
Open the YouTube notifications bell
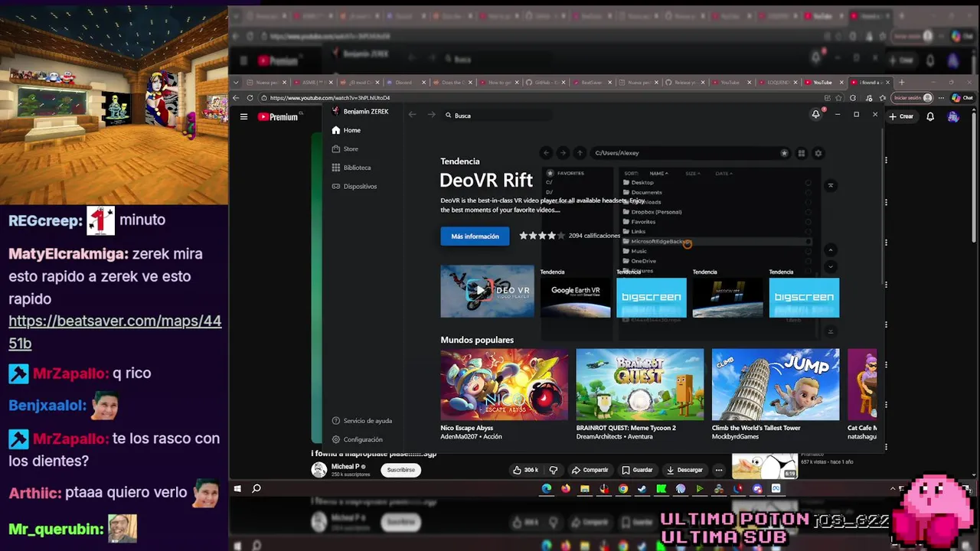pos(930,116)
